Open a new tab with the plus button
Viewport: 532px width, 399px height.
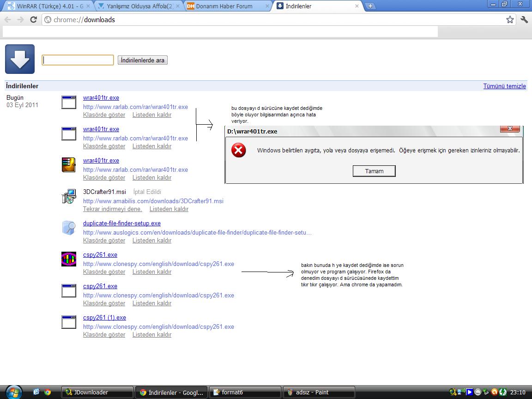(x=370, y=6)
